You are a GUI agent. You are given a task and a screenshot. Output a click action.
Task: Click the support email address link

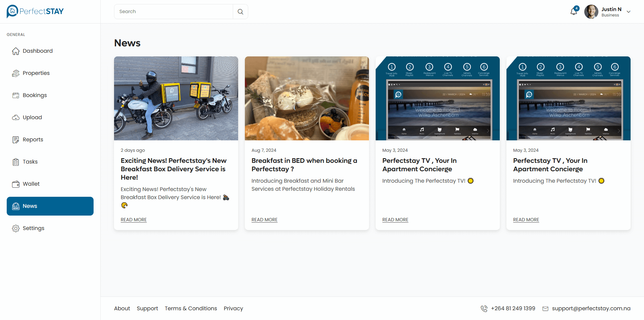[591, 308]
